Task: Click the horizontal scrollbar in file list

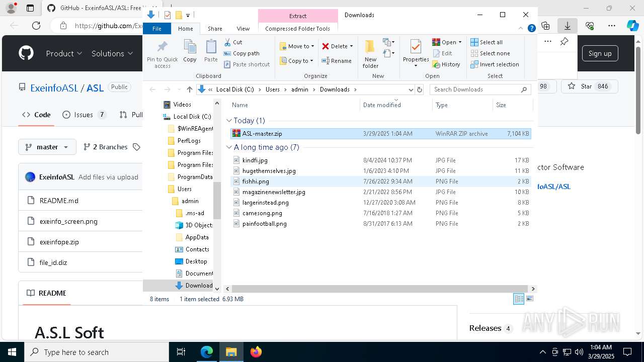Action: [x=381, y=289]
